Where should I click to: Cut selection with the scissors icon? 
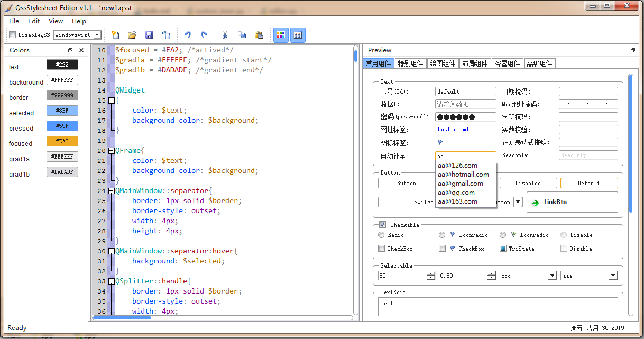pyautogui.click(x=225, y=35)
